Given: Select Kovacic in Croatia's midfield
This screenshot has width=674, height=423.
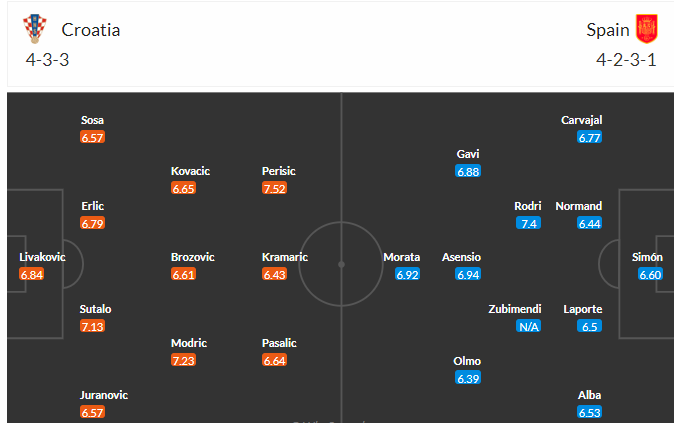Looking at the screenshot, I should (190, 171).
